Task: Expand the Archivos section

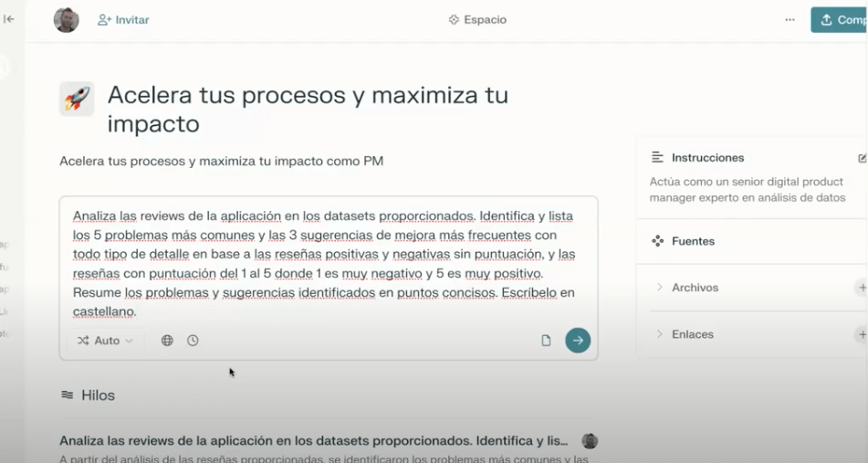Action: pyautogui.click(x=695, y=288)
